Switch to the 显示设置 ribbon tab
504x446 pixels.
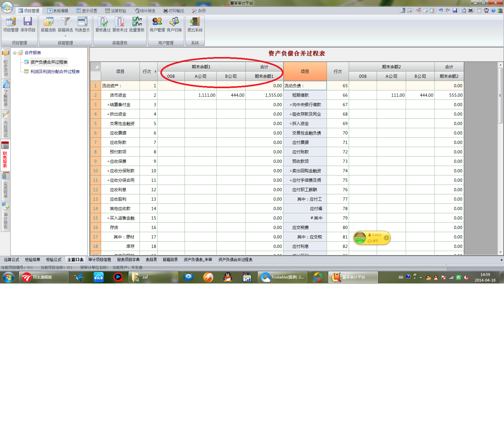tap(87, 11)
